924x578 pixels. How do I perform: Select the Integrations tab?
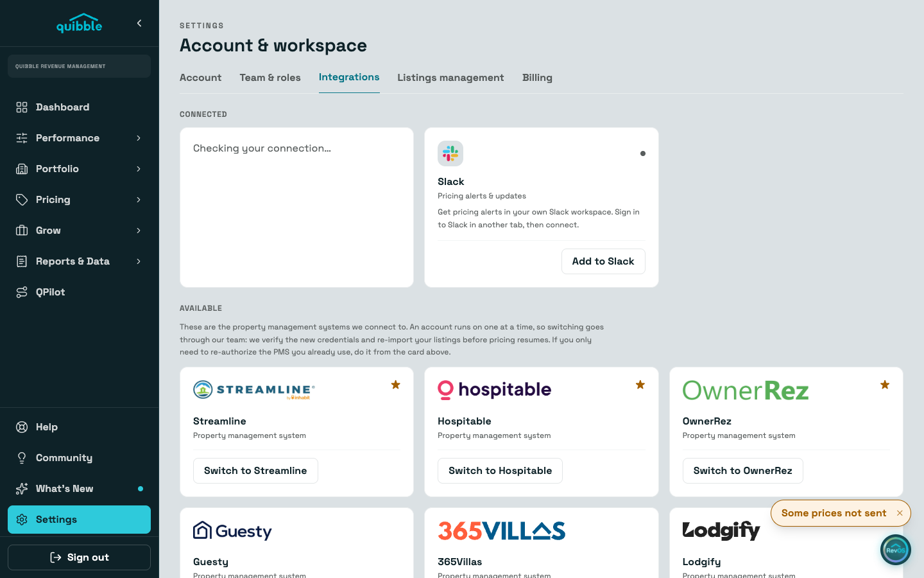349,77
